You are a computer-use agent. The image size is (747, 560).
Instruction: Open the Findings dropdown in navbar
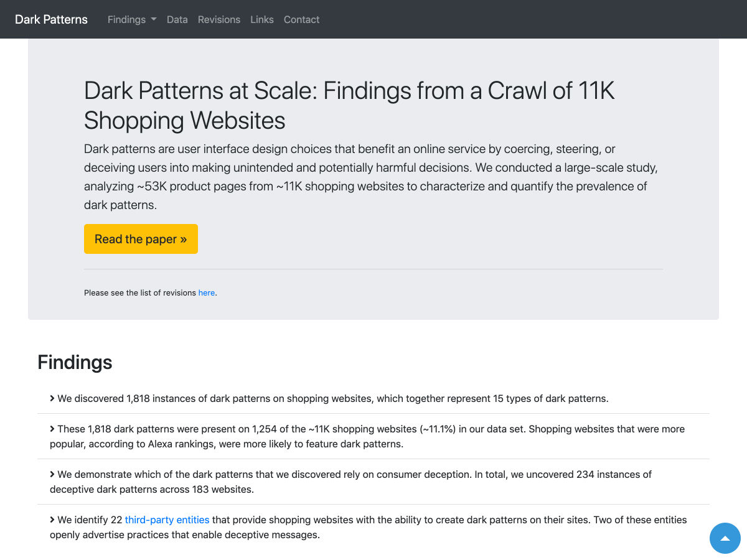[x=132, y=19]
